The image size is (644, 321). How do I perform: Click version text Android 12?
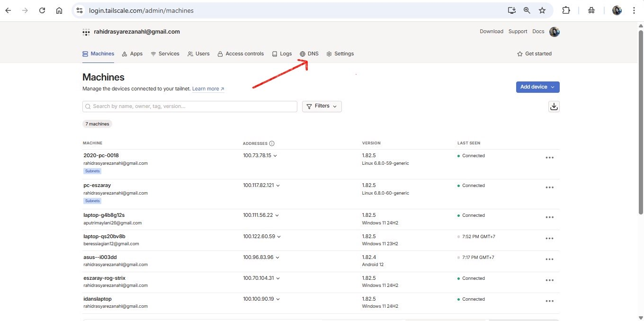(x=373, y=265)
